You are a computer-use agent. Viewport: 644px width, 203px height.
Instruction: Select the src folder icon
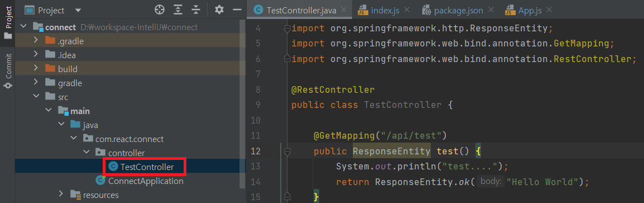(x=50, y=97)
